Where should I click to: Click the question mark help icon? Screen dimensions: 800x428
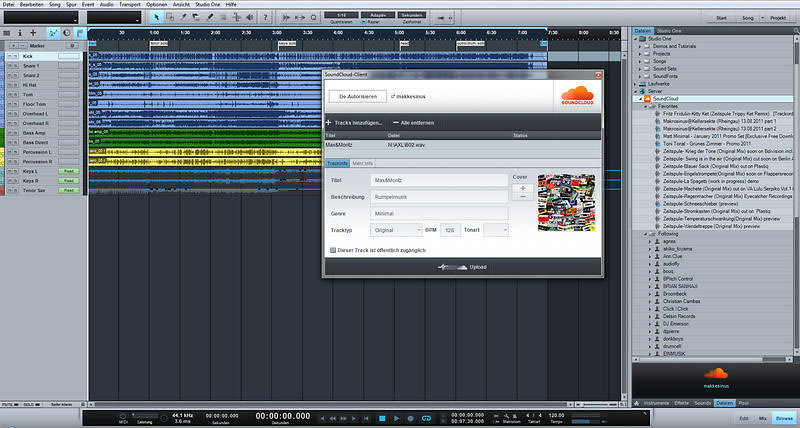(265, 17)
